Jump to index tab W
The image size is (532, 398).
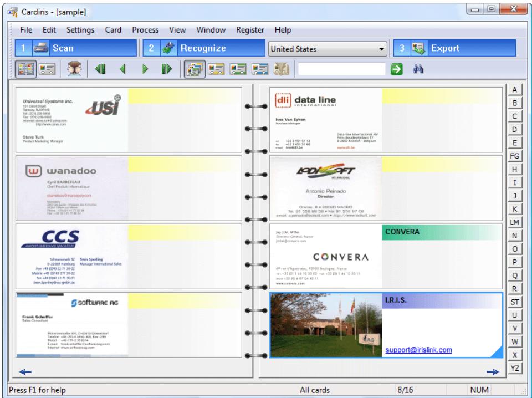point(515,341)
